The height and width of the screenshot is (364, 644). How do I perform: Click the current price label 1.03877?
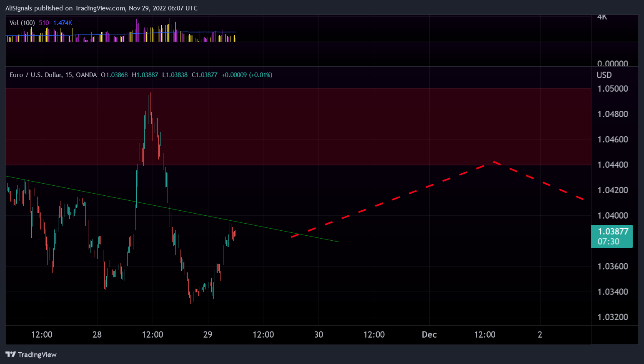613,232
